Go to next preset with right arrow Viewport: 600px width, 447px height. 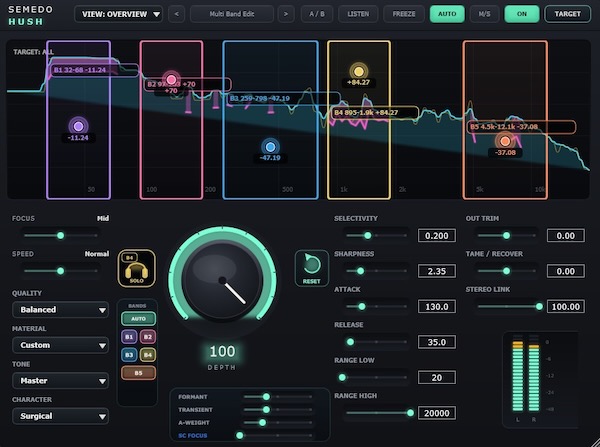pyautogui.click(x=286, y=14)
